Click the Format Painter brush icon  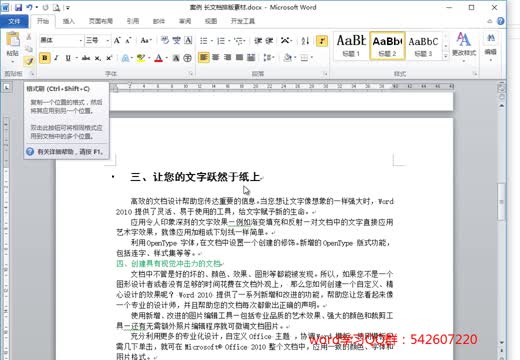[x=29, y=61]
